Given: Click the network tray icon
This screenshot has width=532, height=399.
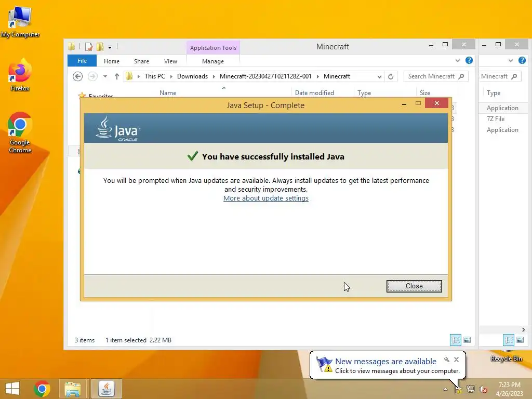Looking at the screenshot, I should (471, 389).
